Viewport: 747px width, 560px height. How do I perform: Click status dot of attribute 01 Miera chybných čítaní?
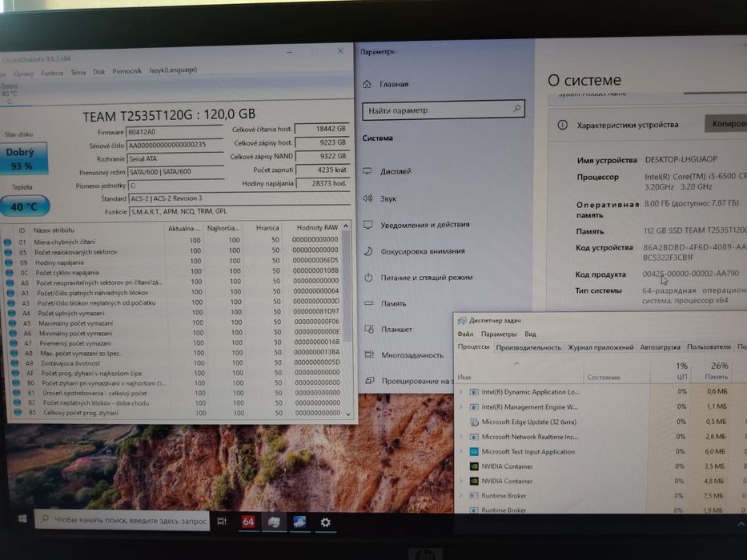(x=8, y=242)
